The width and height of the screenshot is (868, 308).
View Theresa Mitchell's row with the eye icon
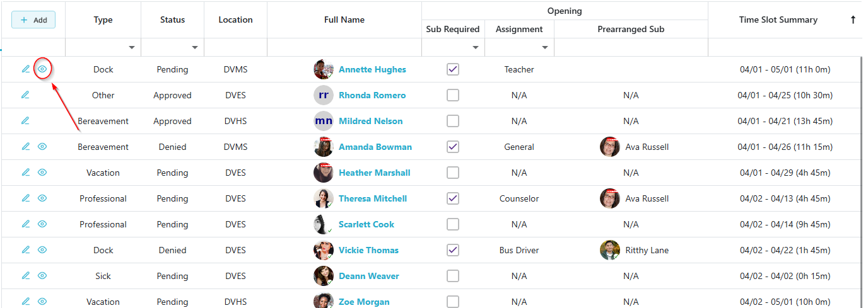pos(42,198)
